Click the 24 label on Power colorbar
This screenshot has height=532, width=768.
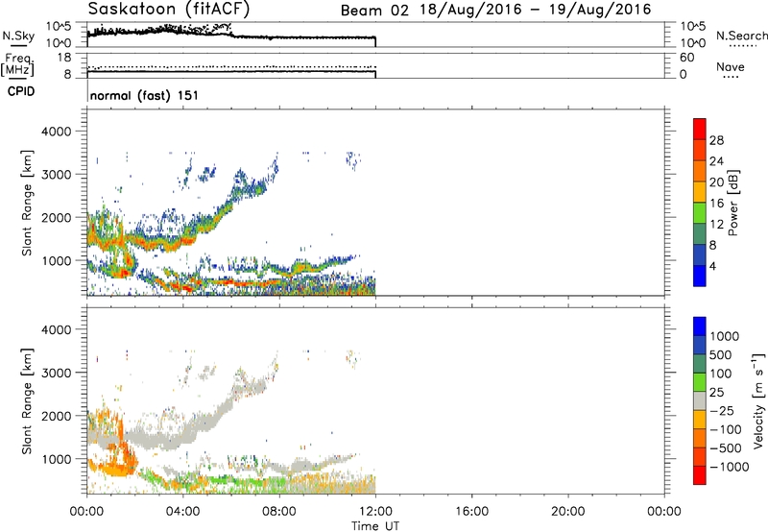click(x=716, y=161)
